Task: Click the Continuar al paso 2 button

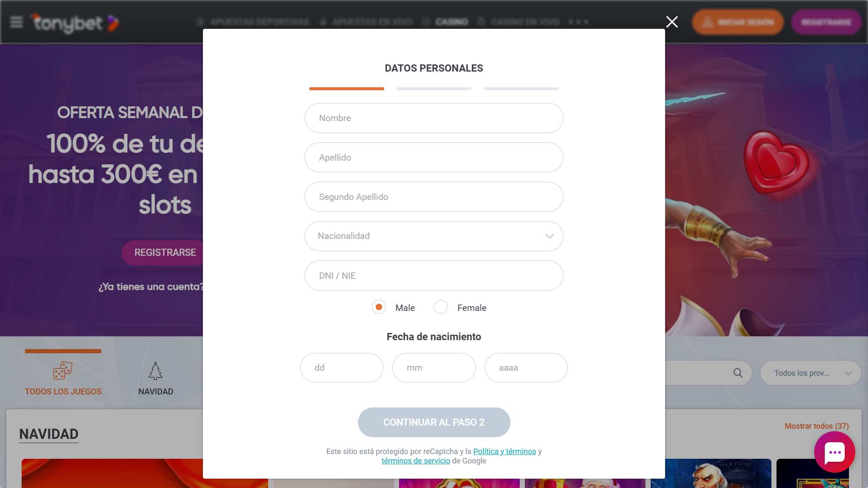Action: click(x=434, y=422)
